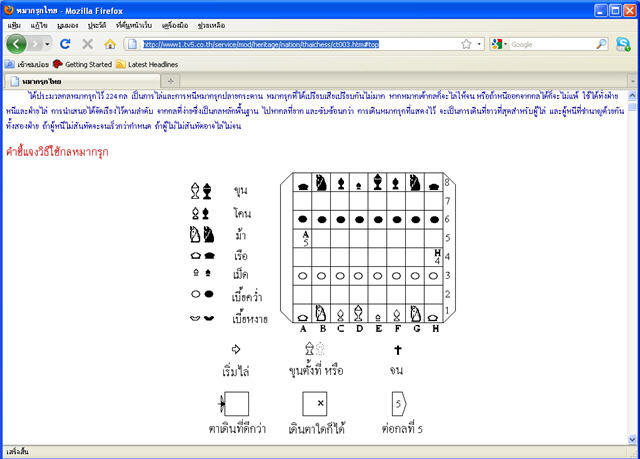
Task: Click the Forward navigation arrow
Action: pyautogui.click(x=36, y=44)
